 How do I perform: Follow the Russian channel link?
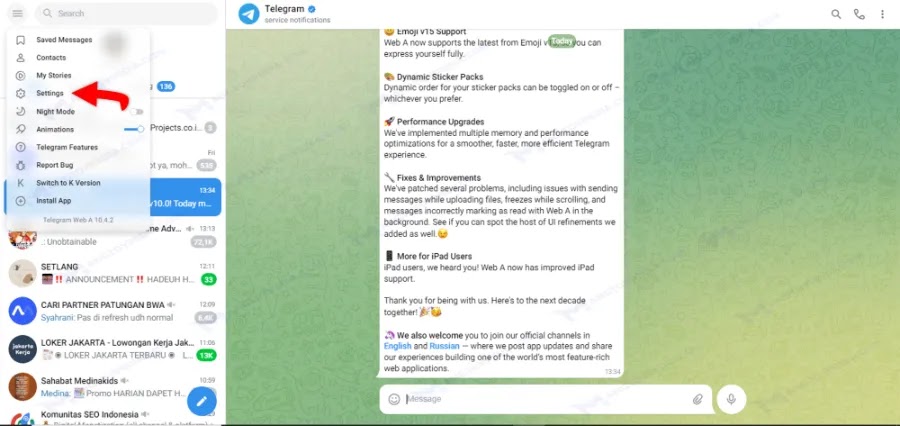pyautogui.click(x=444, y=346)
